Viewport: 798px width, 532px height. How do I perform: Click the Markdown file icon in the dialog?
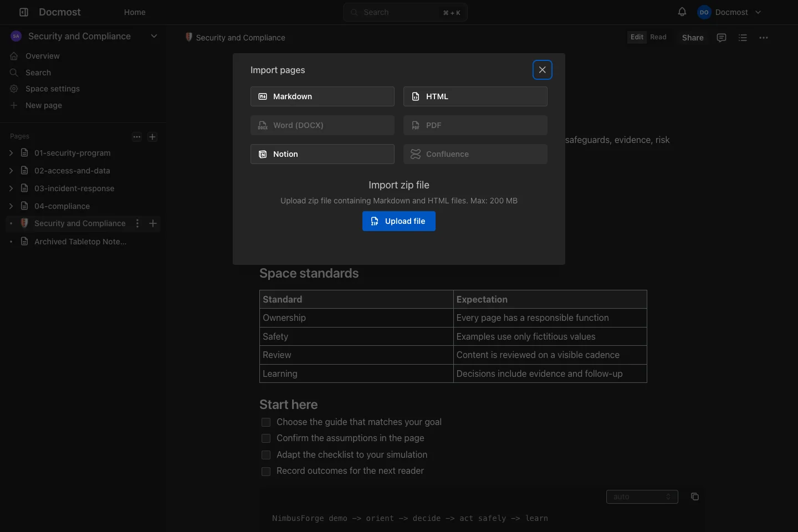point(263,96)
